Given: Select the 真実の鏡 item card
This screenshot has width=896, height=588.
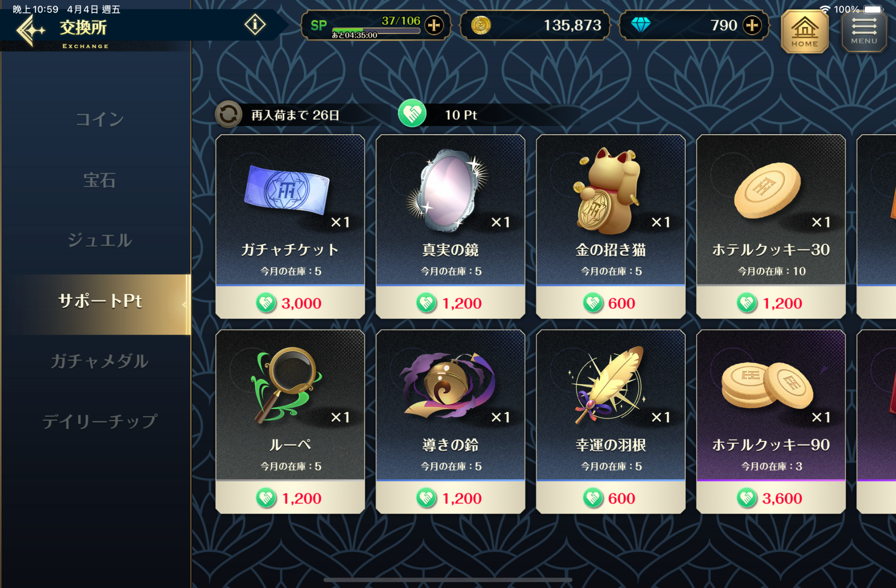Looking at the screenshot, I should click(x=451, y=227).
